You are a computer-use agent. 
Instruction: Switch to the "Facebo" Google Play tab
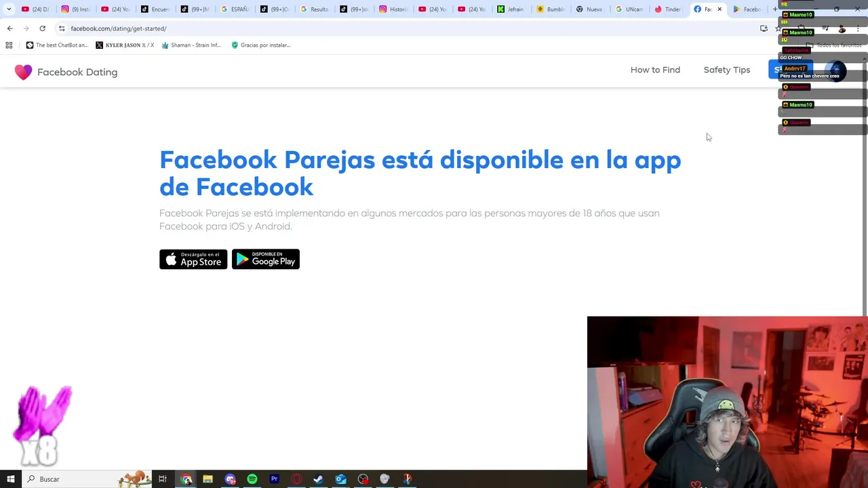(747, 9)
